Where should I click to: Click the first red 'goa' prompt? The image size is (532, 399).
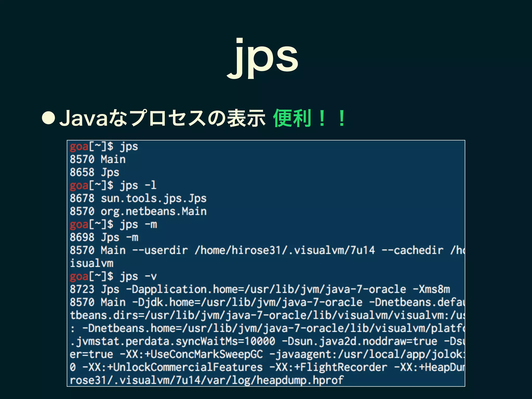pos(79,147)
